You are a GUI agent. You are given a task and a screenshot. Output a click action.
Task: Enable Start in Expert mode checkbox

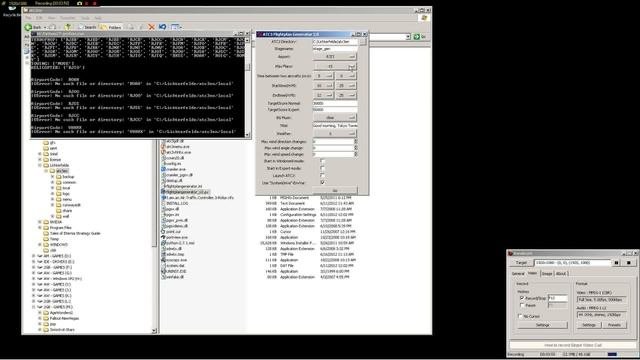click(322, 168)
